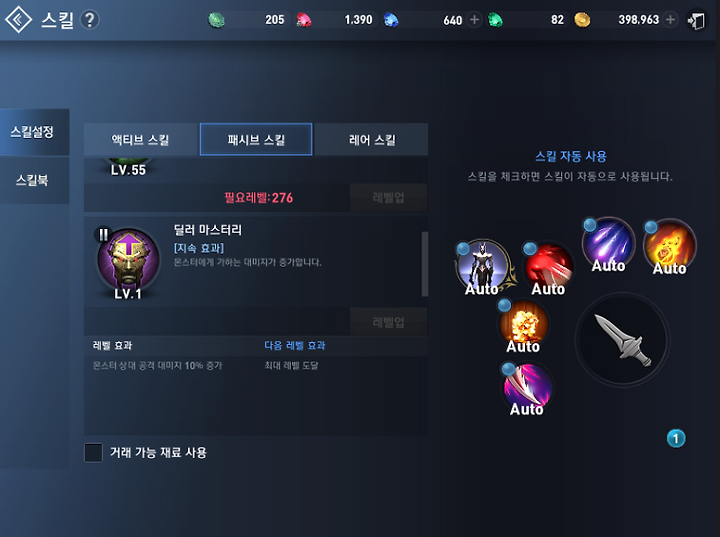Image resolution: width=720 pixels, height=537 pixels.
Task: Add gold coins with plus button
Action: [x=670, y=20]
